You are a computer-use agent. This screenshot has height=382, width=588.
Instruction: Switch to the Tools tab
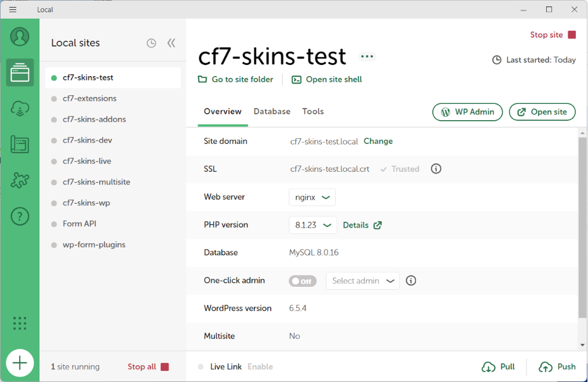(x=313, y=111)
